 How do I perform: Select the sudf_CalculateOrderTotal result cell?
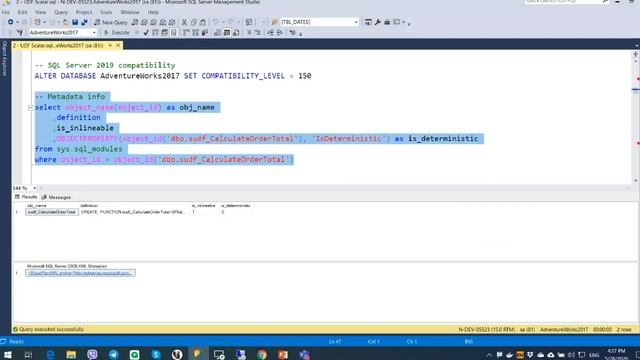[x=51, y=212]
